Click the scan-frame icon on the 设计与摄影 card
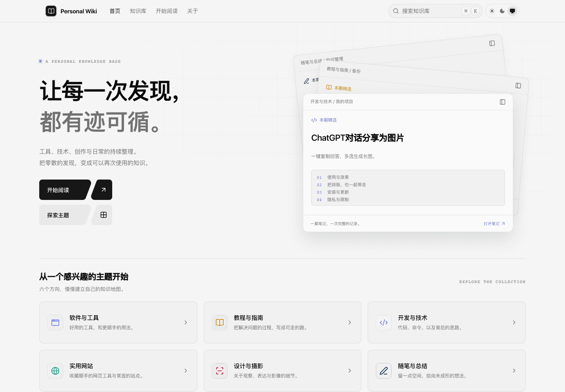Screen dimensions: 565x392 220,371
